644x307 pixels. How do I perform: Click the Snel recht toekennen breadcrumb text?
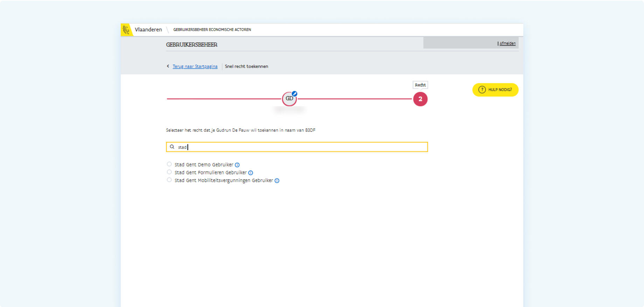tap(246, 67)
